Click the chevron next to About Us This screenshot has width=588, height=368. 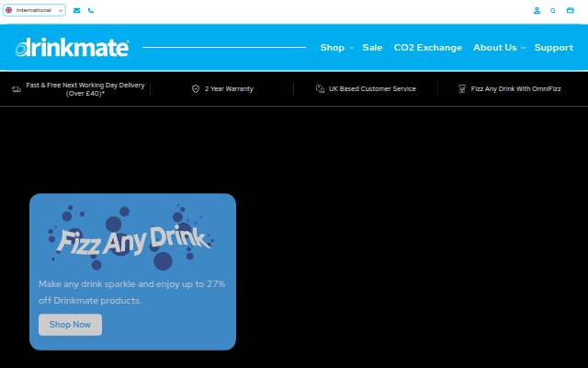click(523, 48)
